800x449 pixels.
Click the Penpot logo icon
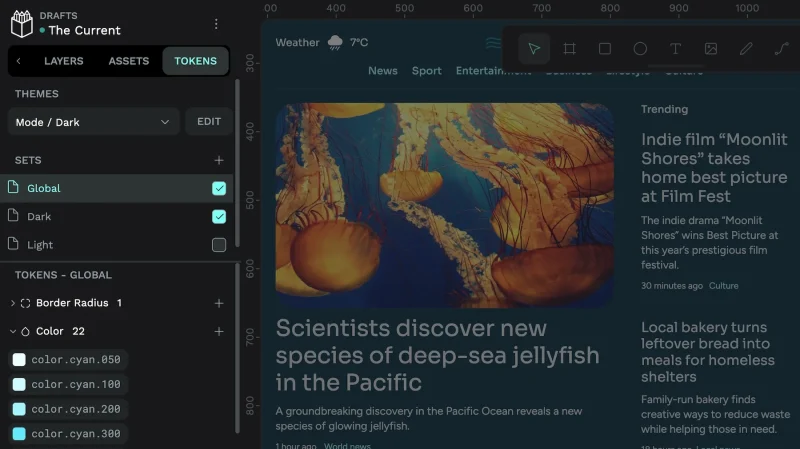tap(21, 23)
